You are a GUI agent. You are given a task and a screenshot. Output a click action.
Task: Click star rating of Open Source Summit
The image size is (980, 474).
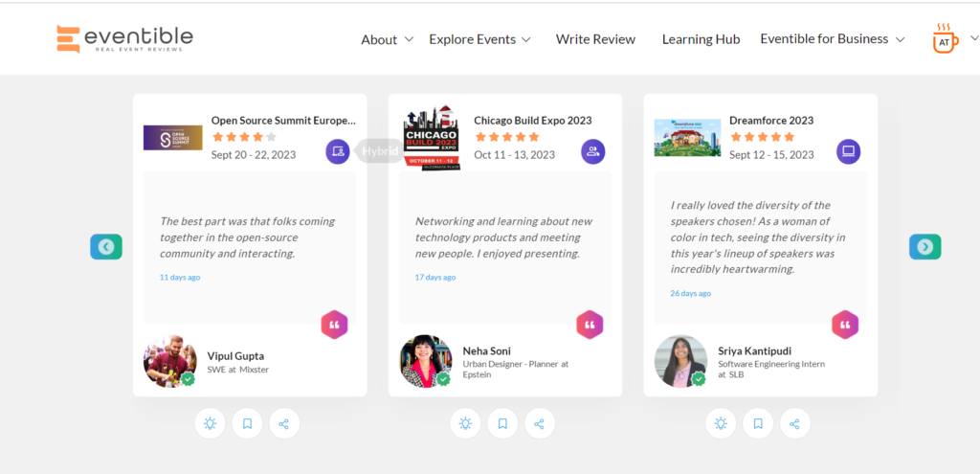point(244,137)
